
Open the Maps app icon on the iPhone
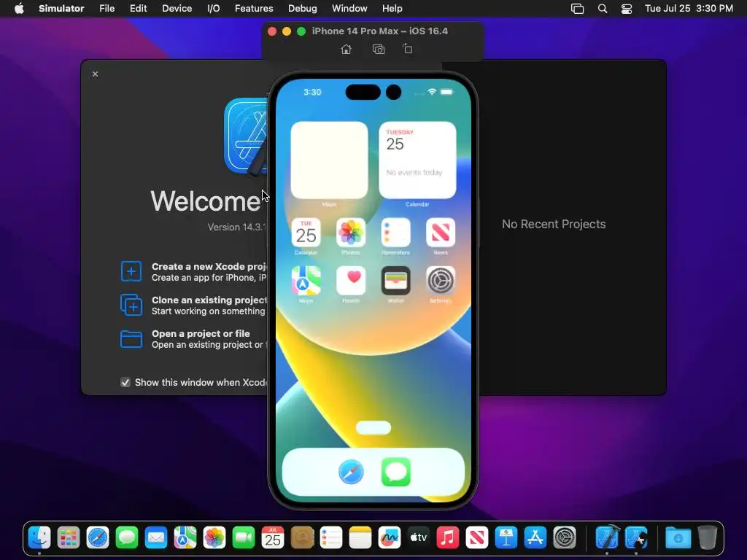click(306, 281)
